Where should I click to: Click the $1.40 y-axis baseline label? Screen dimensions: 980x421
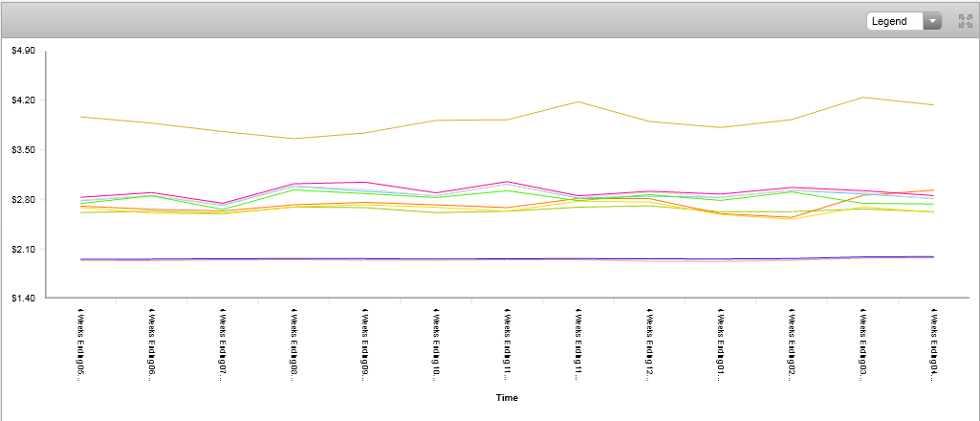pos(22,299)
